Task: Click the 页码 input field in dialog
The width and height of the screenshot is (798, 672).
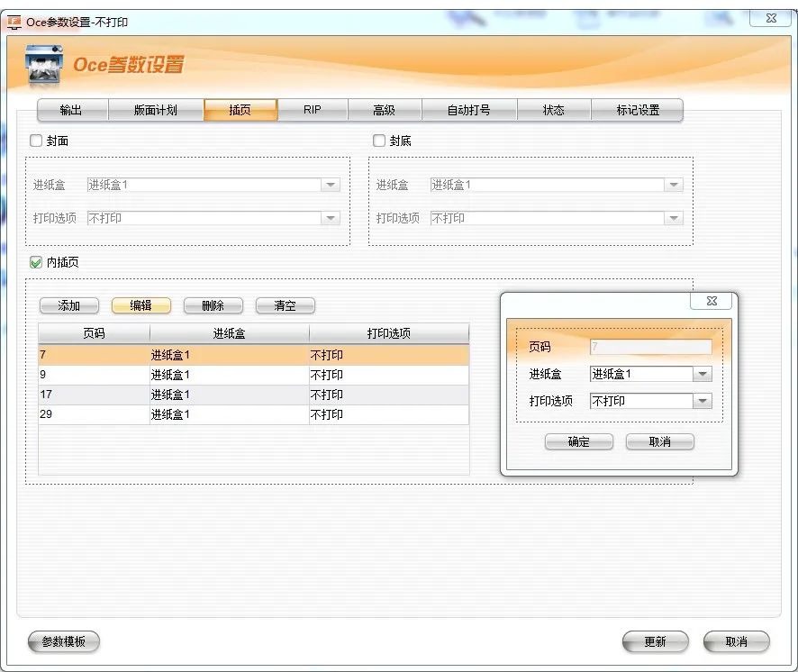Action: pos(651,347)
